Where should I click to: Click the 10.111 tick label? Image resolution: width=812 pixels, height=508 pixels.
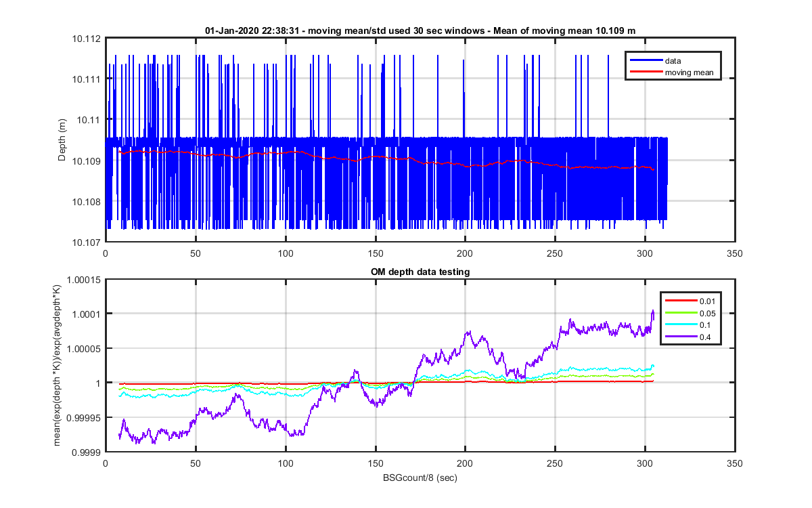click(87, 79)
